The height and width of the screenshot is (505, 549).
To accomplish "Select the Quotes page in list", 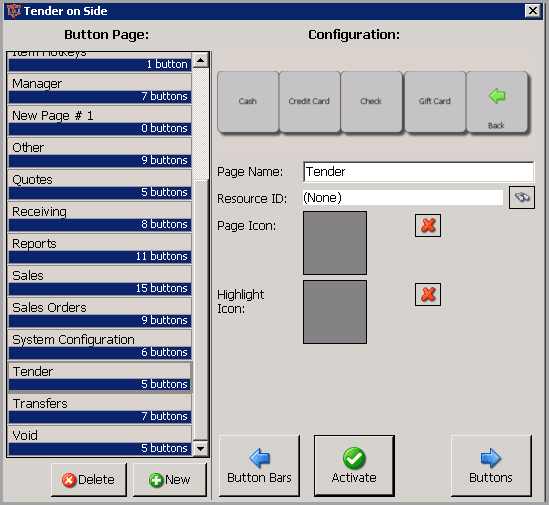I will [100, 184].
